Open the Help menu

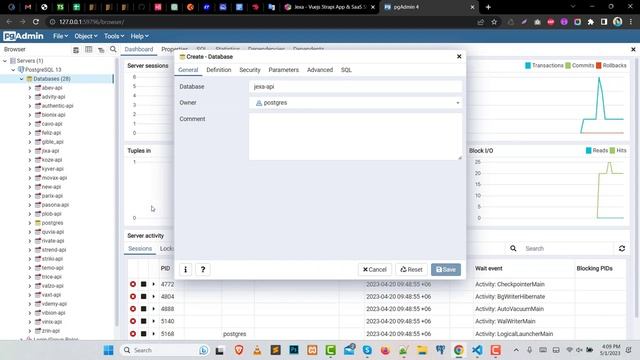(140, 36)
